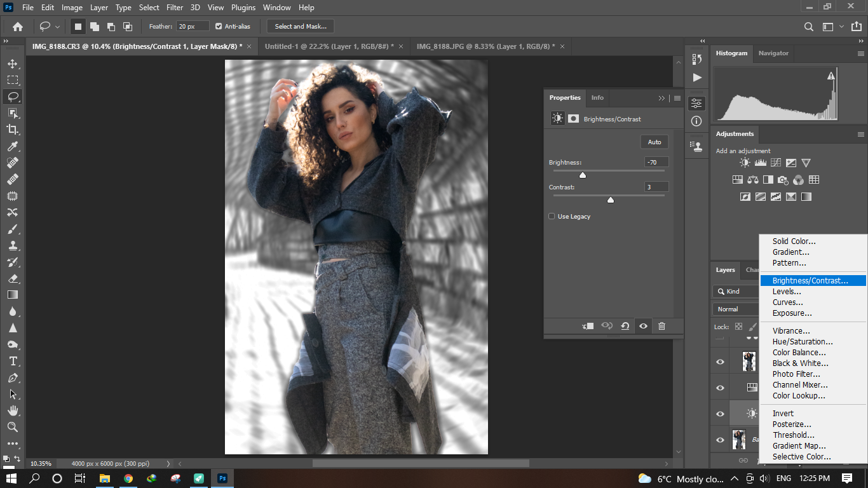Add a Color Balance adjustment icon
The image size is (868, 488).
pyautogui.click(x=753, y=180)
